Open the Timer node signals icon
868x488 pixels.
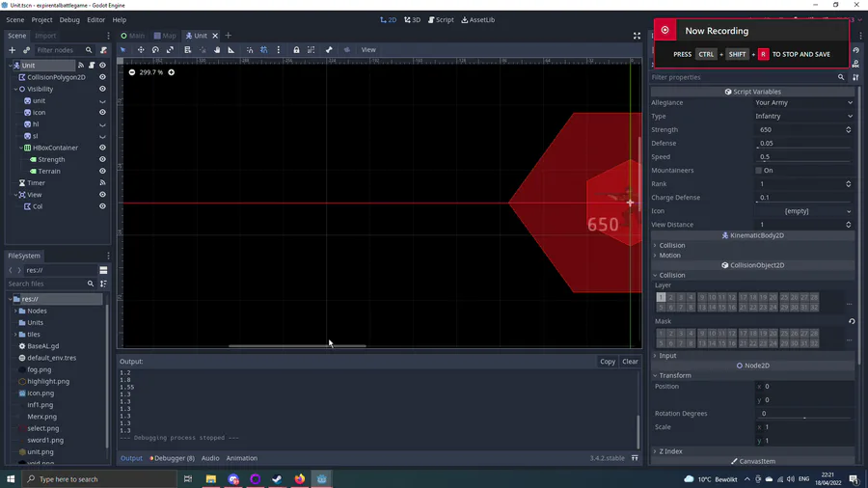[x=102, y=182]
